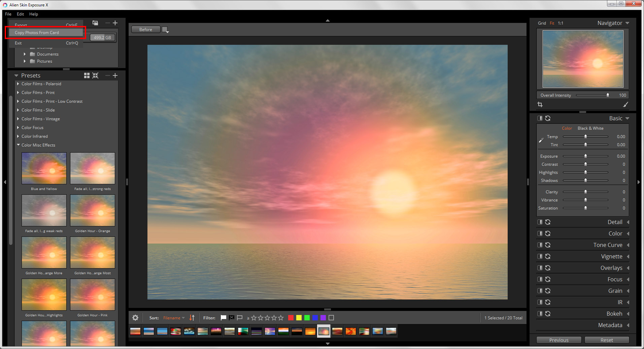Click the Previous button
The width and height of the screenshot is (644, 349).
(559, 340)
